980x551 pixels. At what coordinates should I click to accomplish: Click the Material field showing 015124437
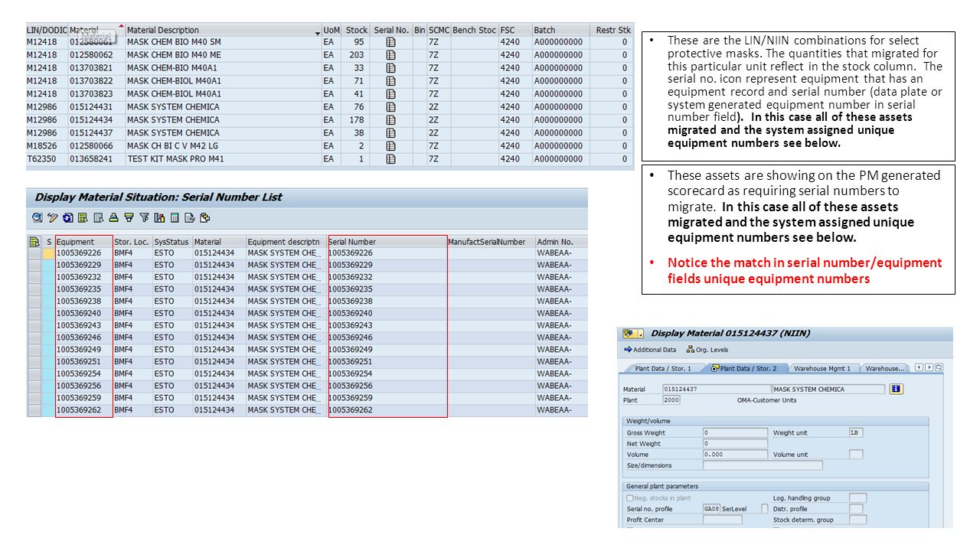click(x=717, y=390)
